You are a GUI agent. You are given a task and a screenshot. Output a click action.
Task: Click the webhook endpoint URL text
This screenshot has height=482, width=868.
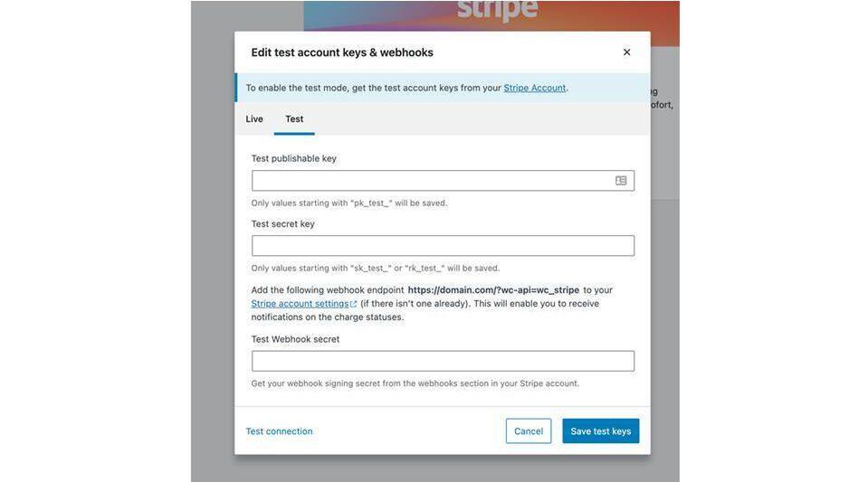tap(493, 290)
